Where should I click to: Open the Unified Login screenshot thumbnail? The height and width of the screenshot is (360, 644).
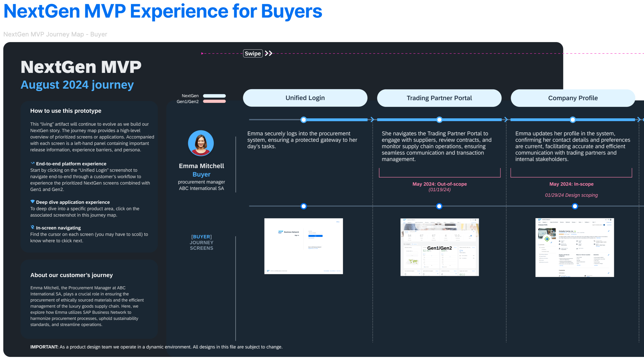point(303,246)
